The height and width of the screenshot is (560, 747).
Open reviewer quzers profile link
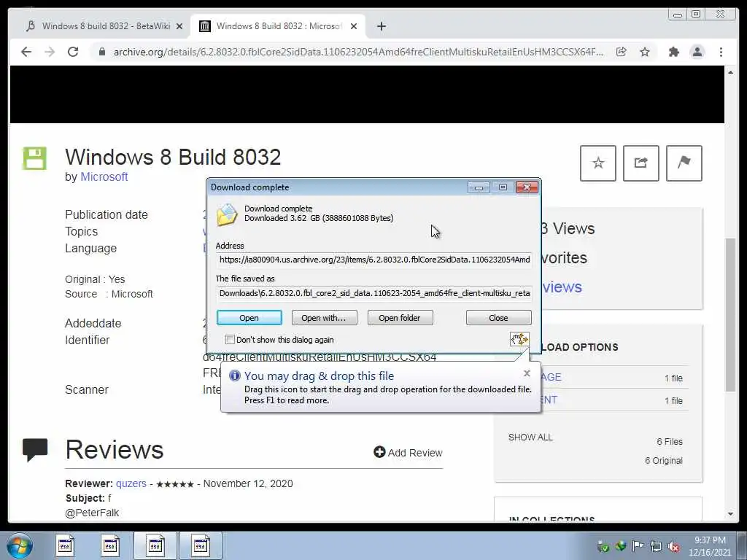tap(131, 483)
